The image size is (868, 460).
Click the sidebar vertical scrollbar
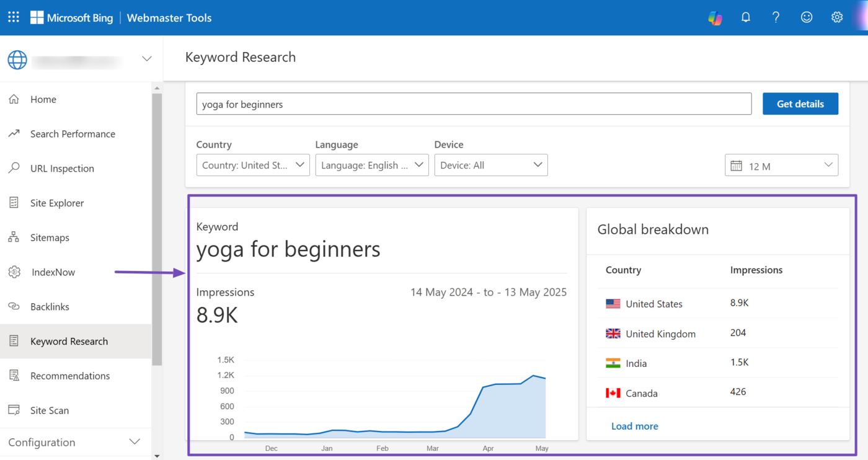(157, 229)
